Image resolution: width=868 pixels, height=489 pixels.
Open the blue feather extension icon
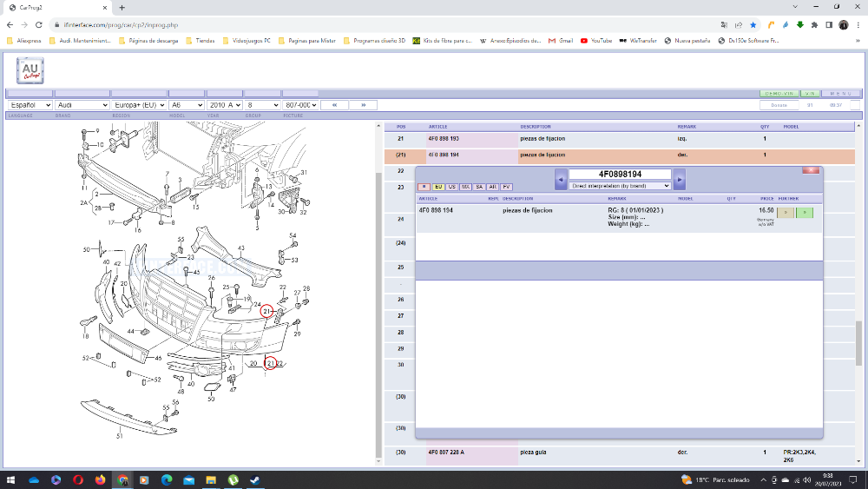pos(786,25)
